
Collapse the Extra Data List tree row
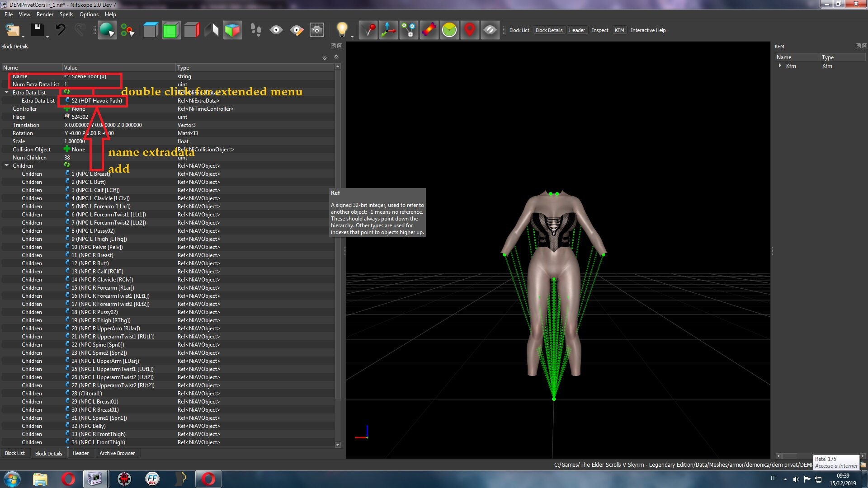7,92
